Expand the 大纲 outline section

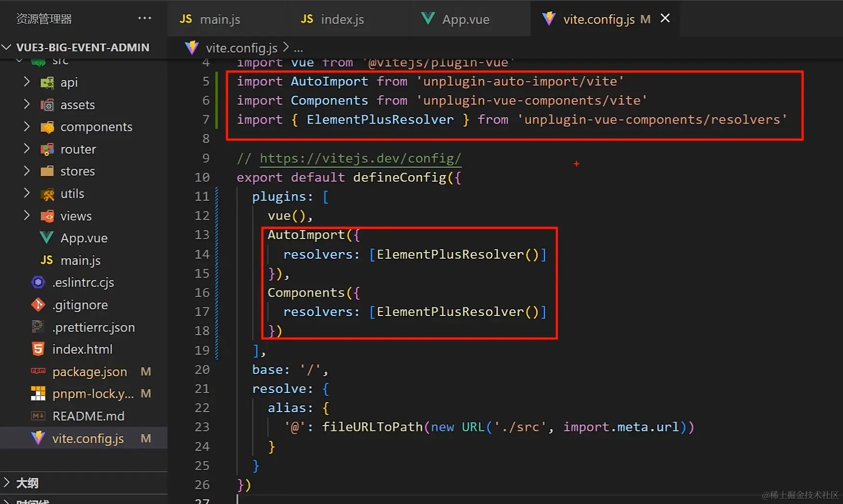tap(6, 482)
